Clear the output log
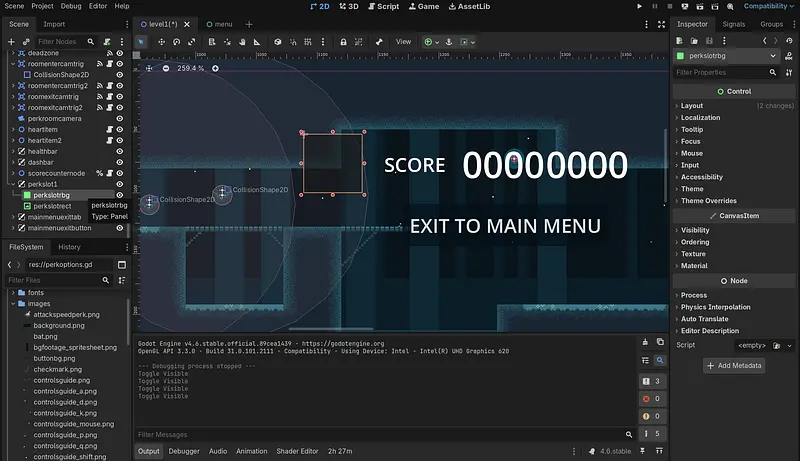Viewport: 800px width, 461px height. 644,342
